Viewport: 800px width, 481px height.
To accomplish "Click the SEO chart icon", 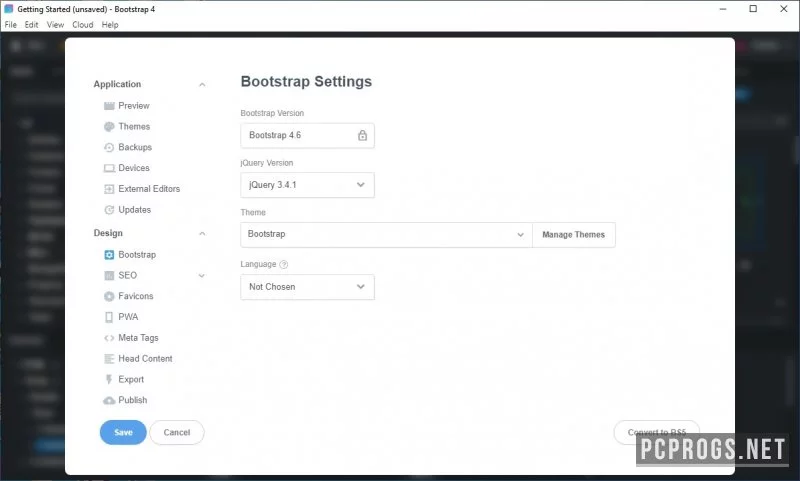I will (109, 275).
